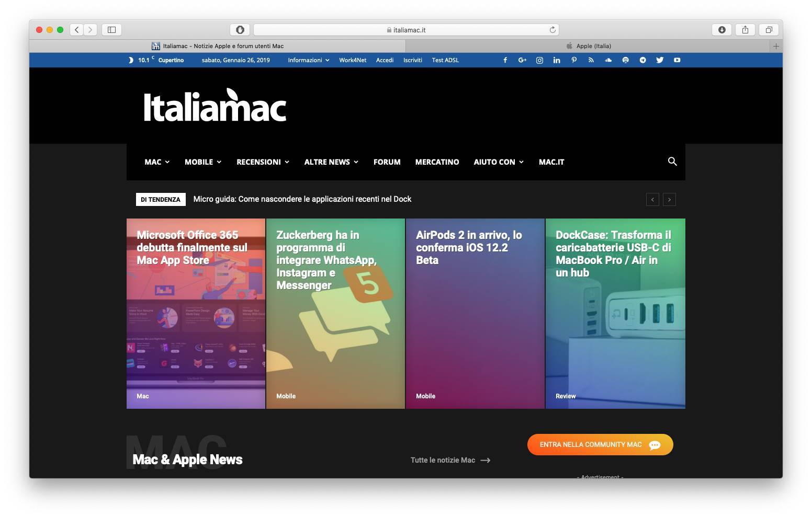Click the Review tag on DockCase card
This screenshot has width=812, height=517.
566,396
